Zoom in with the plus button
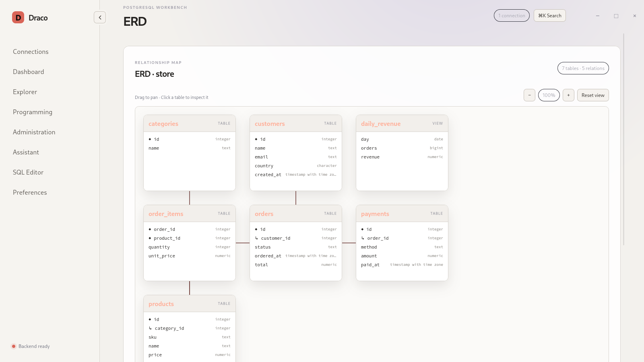Image resolution: width=644 pixels, height=362 pixels. pyautogui.click(x=568, y=95)
